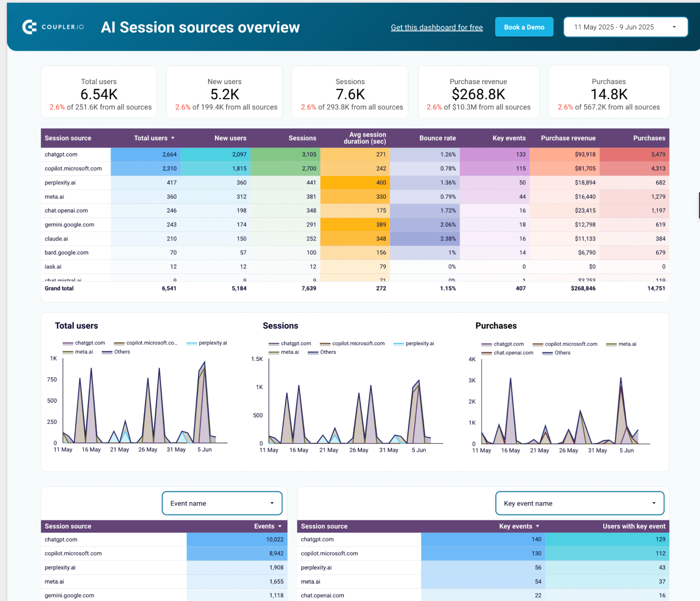The width and height of the screenshot is (700, 601).
Task: Select chatgpt.com row in main sources table
Action: [355, 154]
